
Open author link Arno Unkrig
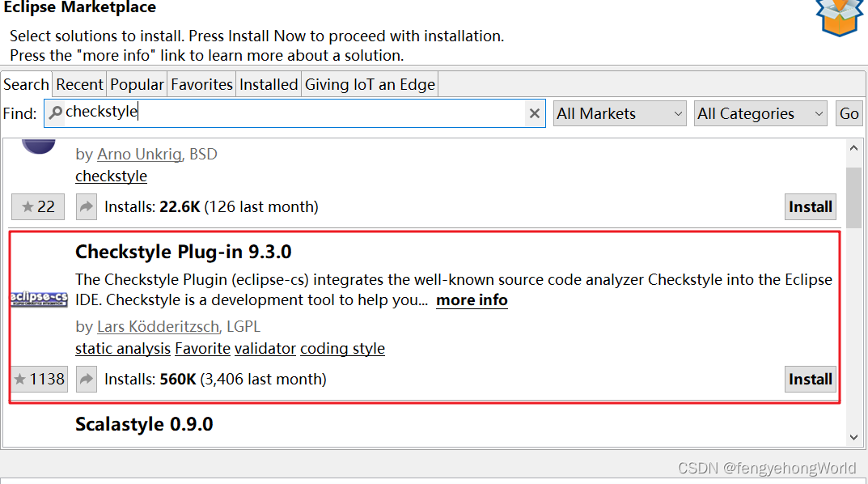[139, 154]
